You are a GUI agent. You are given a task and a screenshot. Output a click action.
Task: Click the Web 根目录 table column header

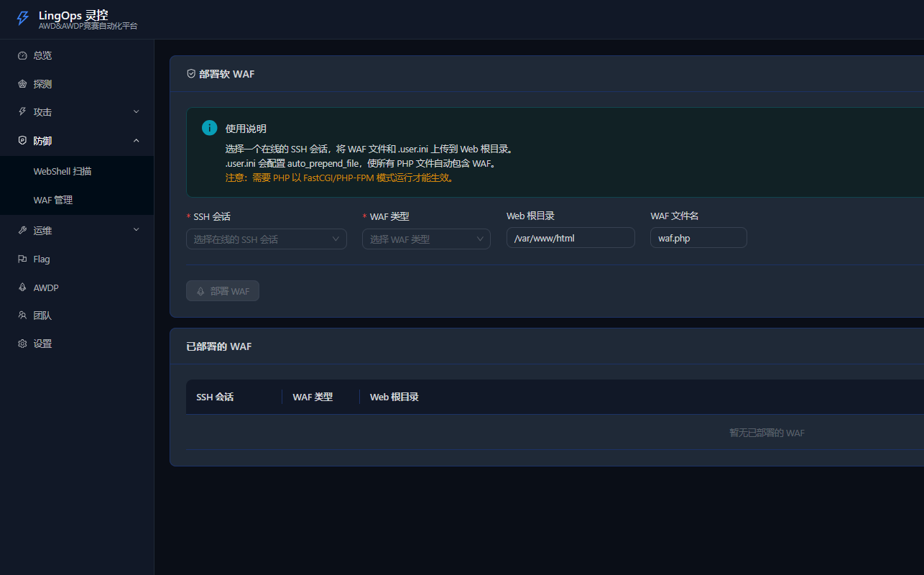(x=394, y=397)
